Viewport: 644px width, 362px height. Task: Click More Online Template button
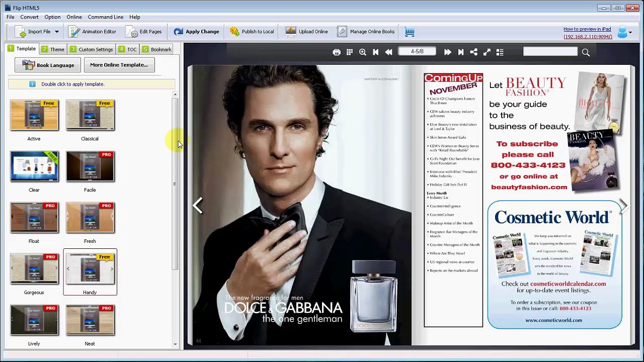click(119, 65)
